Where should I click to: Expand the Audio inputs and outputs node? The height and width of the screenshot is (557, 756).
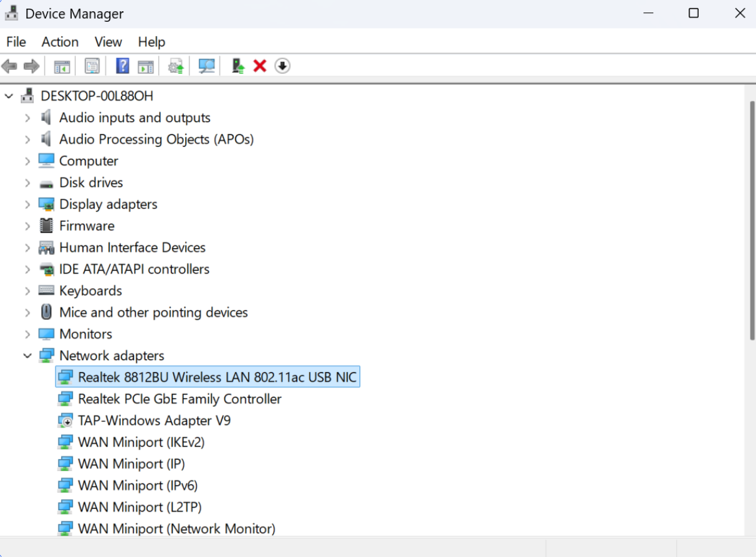[27, 118]
